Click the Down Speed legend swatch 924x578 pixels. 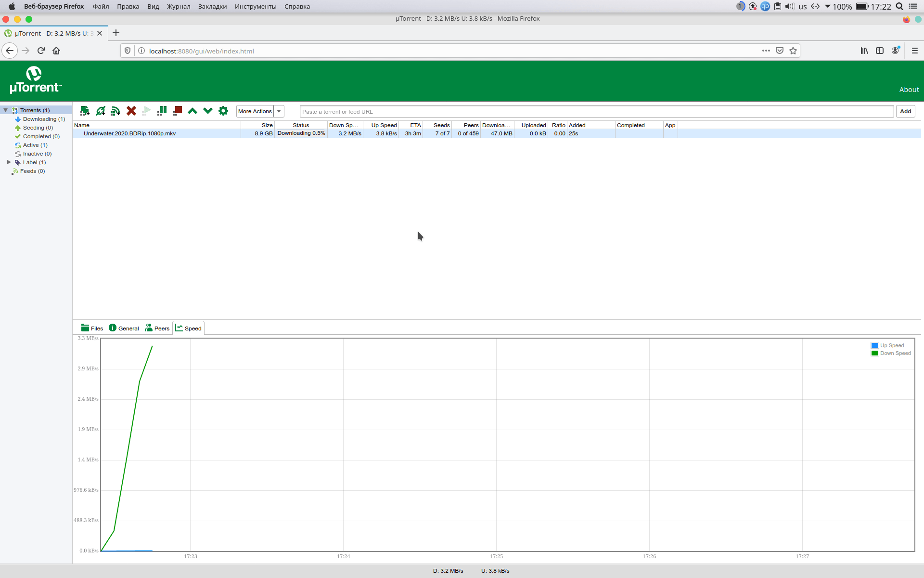point(874,353)
